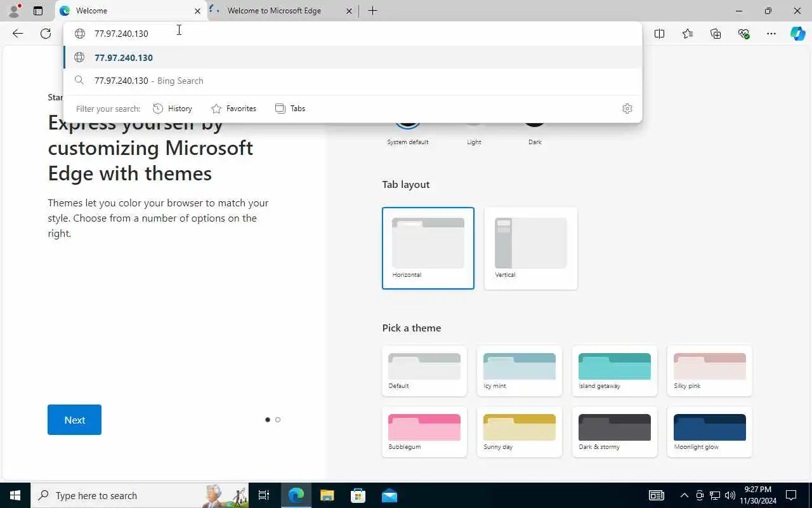The height and width of the screenshot is (508, 812).
Task: Choose the 77.97.240.130 Bing Search suggestion
Action: click(353, 81)
